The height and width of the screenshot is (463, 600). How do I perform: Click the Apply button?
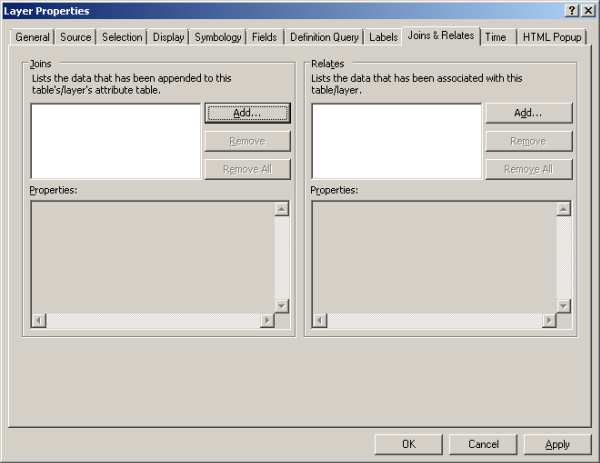coord(557,444)
